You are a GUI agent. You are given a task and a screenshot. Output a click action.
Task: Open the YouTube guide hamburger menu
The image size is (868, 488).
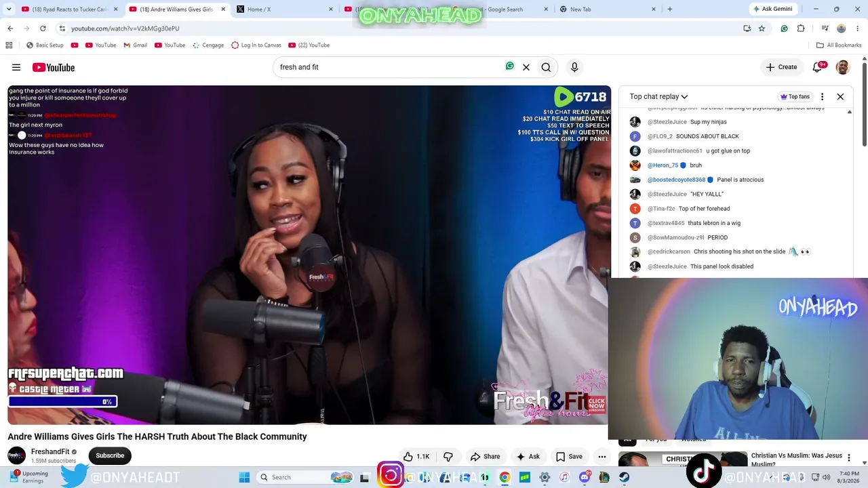point(16,67)
